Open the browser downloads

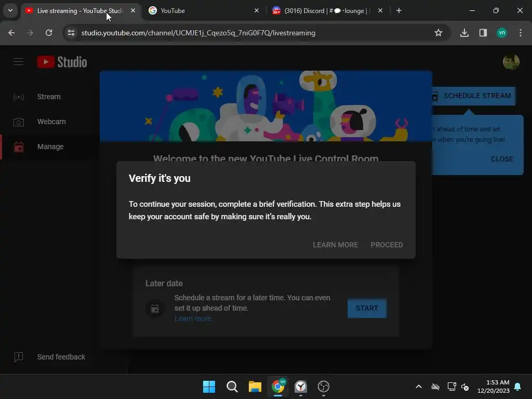(464, 33)
